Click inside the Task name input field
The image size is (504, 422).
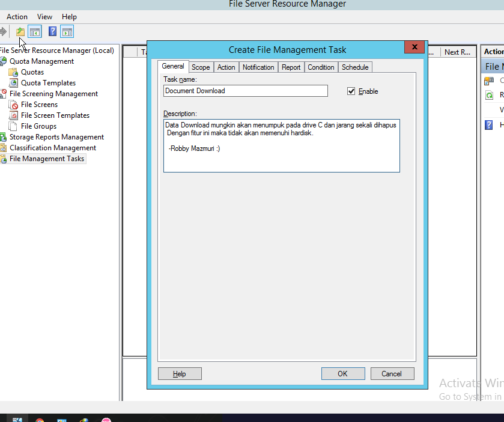[245, 90]
